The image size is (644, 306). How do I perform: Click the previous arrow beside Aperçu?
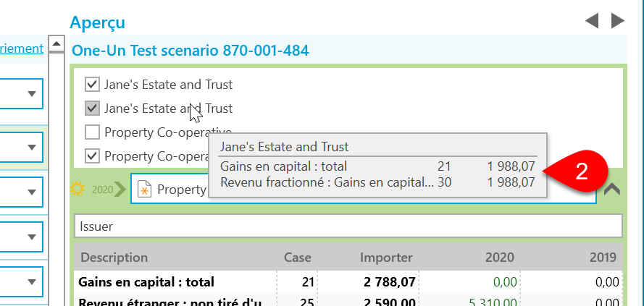(x=591, y=20)
